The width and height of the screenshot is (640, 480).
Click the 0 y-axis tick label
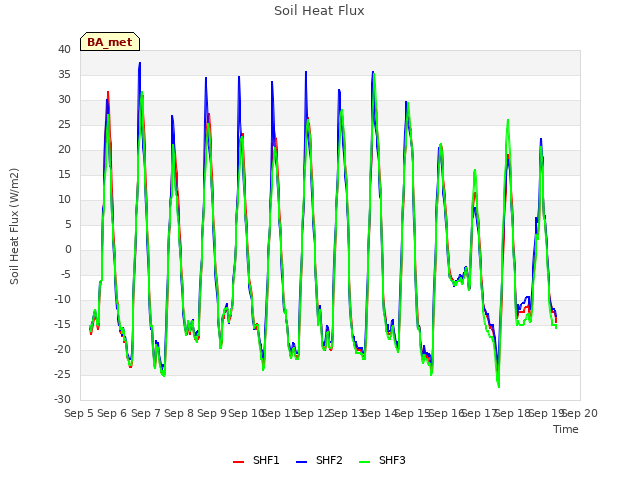click(x=68, y=249)
